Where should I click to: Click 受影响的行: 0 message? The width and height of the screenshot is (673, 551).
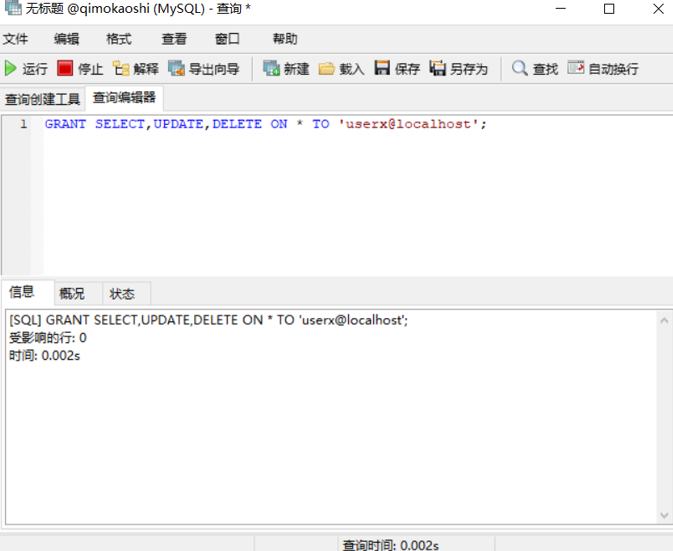pos(48,338)
